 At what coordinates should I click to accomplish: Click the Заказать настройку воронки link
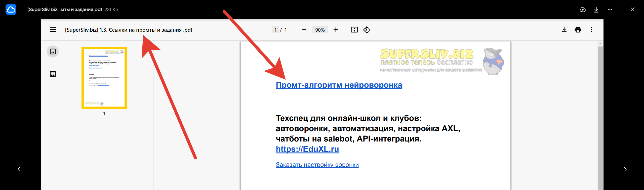(x=317, y=165)
